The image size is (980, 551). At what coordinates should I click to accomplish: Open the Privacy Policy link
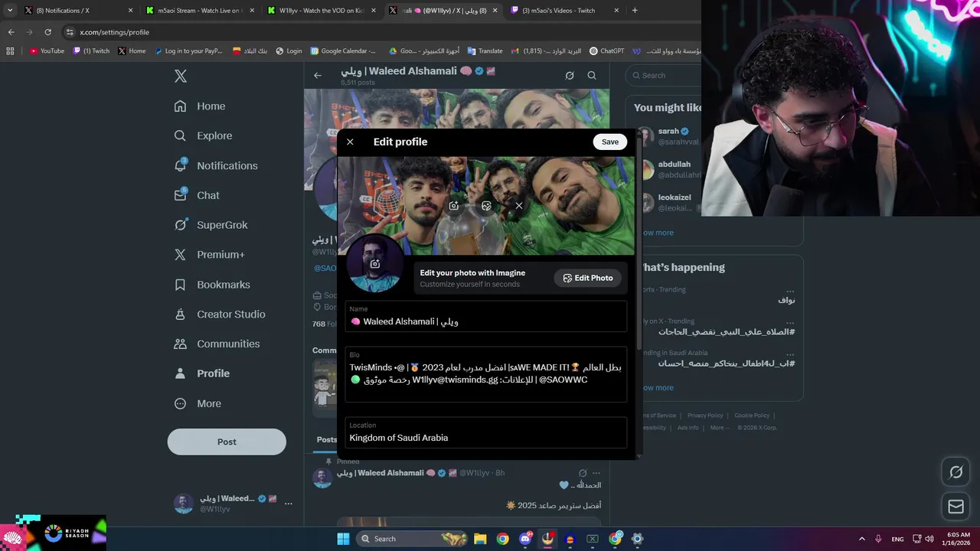coord(704,416)
